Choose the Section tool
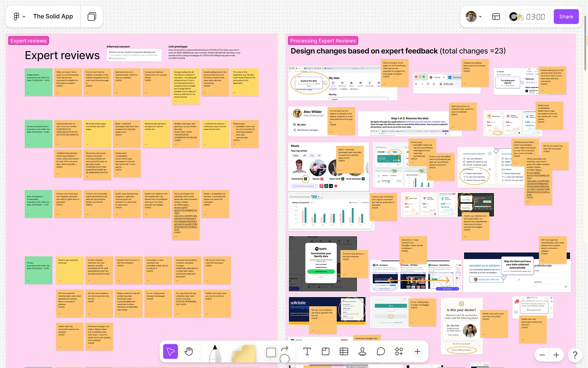This screenshot has height=368, width=588. (x=325, y=352)
